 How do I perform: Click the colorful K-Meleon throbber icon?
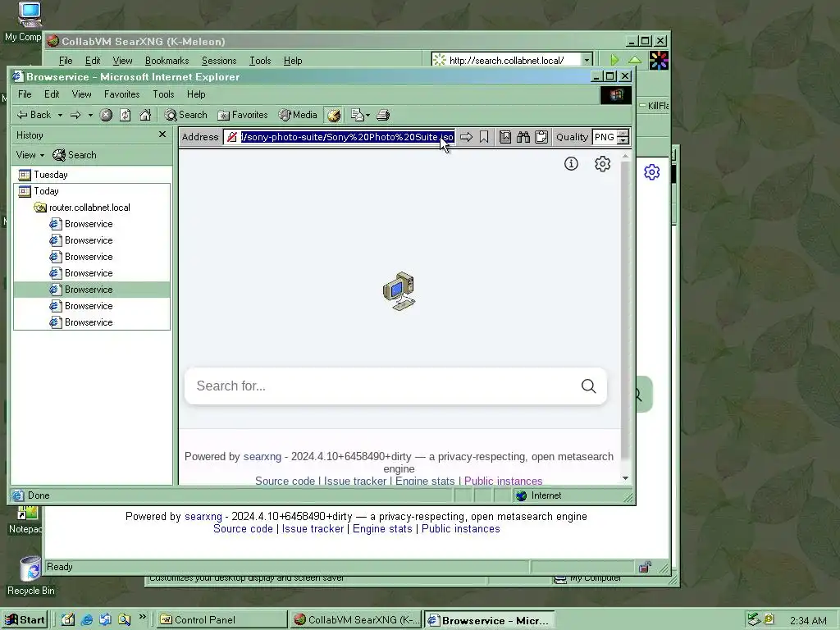tap(659, 60)
